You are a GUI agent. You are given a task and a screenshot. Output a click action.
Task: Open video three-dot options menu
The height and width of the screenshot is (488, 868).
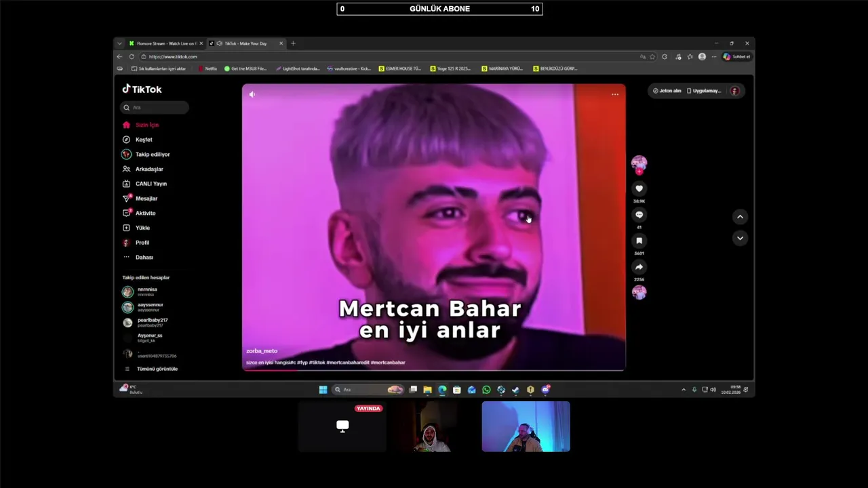615,94
